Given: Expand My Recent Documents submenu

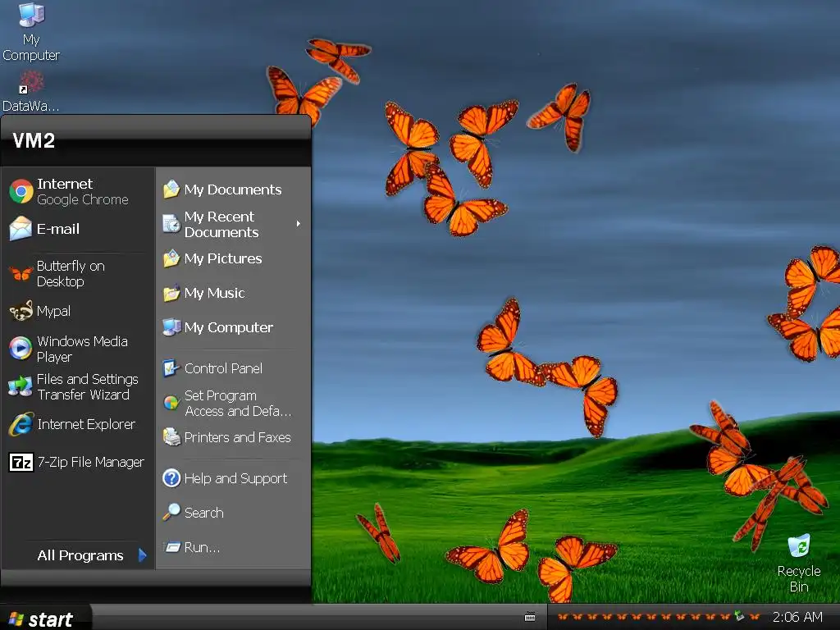Looking at the screenshot, I should tap(234, 224).
